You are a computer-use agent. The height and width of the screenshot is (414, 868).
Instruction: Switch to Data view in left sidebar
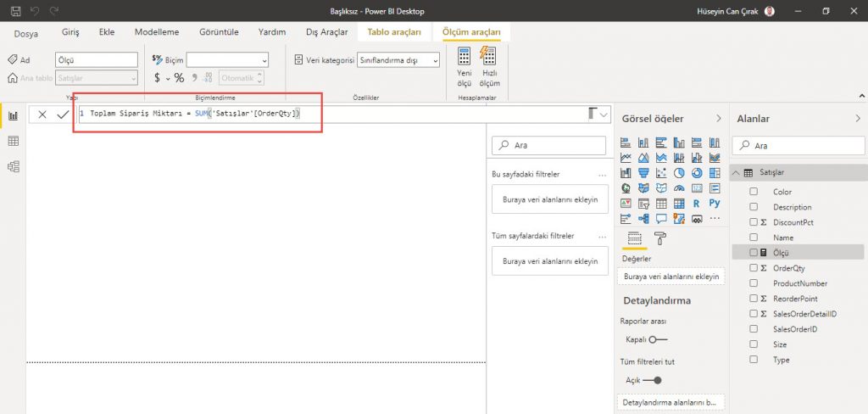click(14, 142)
